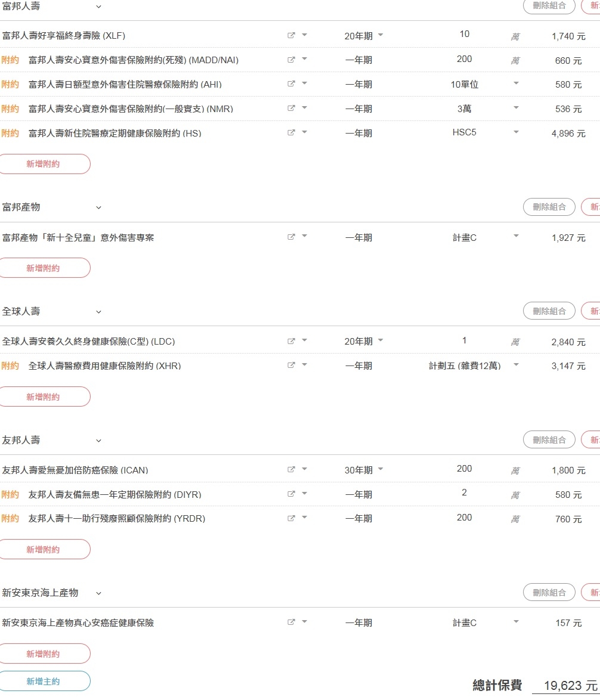Expand the 全球人壽 company dropdown
This screenshot has width=600, height=700.
coord(98,312)
